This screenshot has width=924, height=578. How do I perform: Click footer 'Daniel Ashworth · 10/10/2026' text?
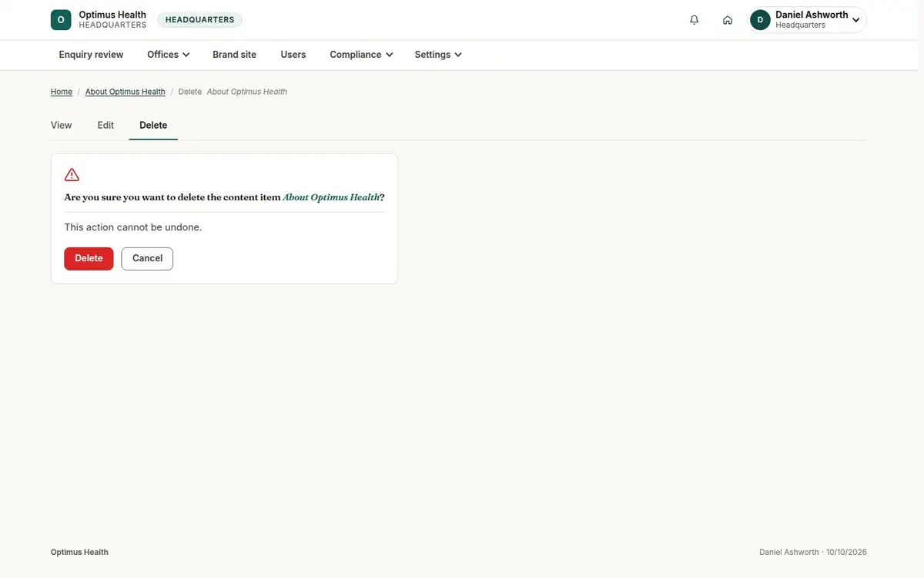click(x=813, y=552)
